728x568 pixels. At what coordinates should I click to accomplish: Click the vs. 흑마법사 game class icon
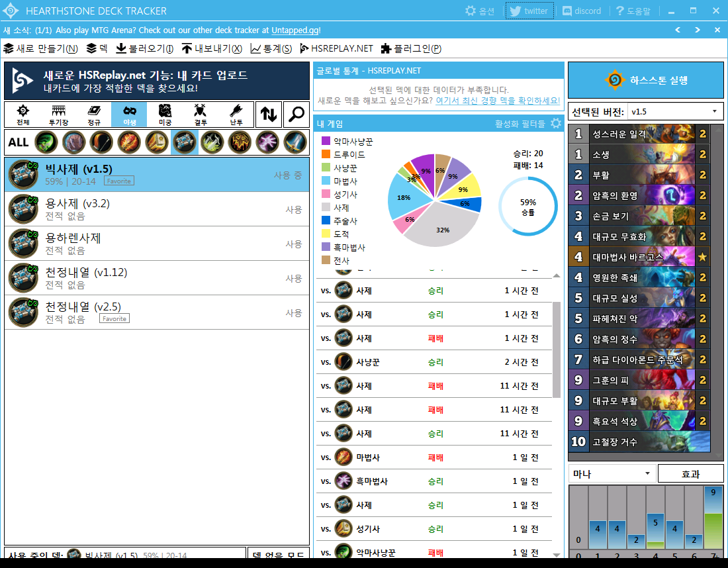pyautogui.click(x=343, y=481)
